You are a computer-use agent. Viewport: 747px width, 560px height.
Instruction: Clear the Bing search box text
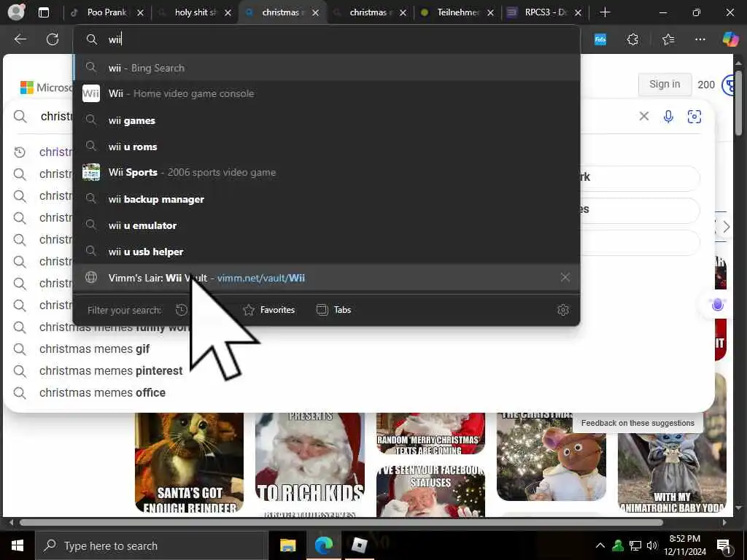(x=643, y=116)
